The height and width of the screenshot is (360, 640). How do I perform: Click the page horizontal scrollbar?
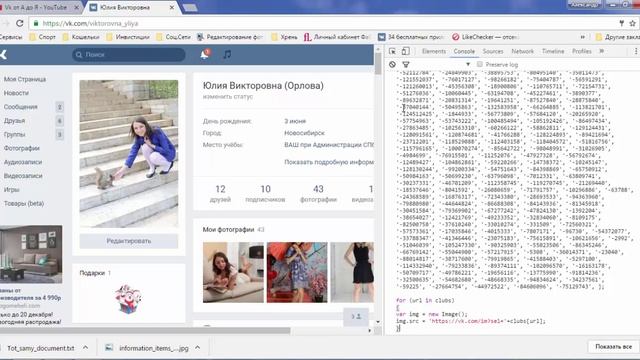pyautogui.click(x=145, y=330)
